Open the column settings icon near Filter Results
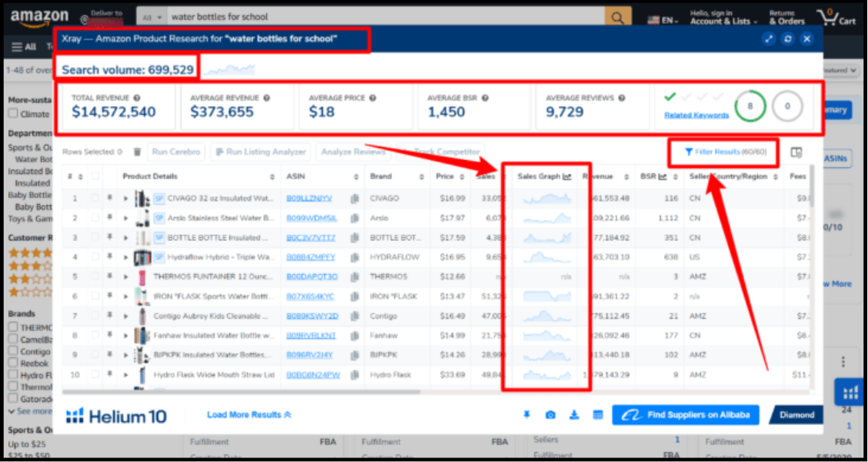 [796, 152]
